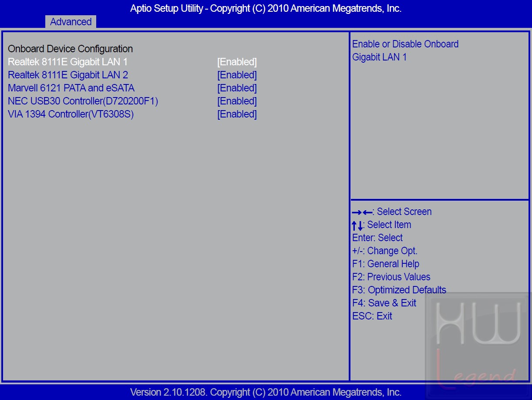Image resolution: width=532 pixels, height=400 pixels.
Task: Change the Gigabit LAN 1 [Enabled] value
Action: [237, 62]
